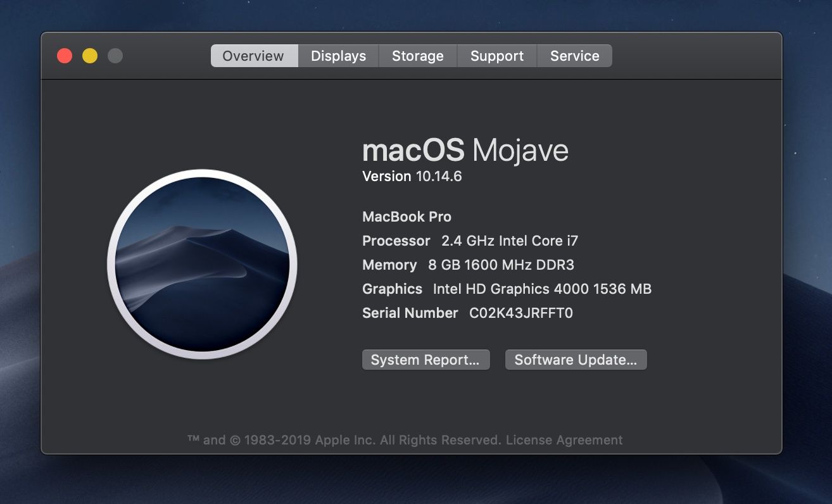Click the Graphics Intel HD Graphics 4000 line

coord(507,289)
